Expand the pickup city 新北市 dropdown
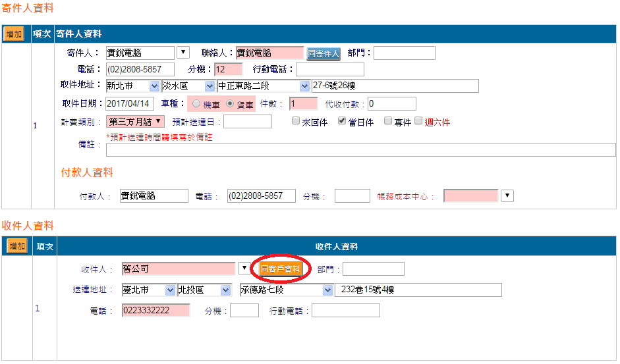Viewport: 620px width, 364px height. [155, 86]
